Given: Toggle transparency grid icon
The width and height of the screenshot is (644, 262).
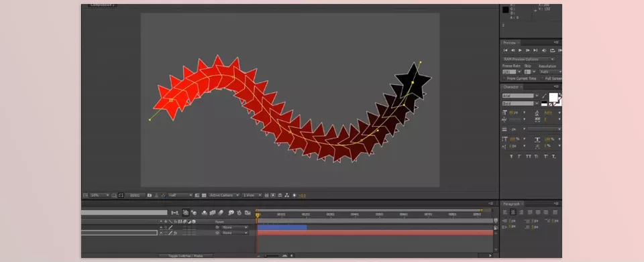Looking at the screenshot, I should 204,196.
